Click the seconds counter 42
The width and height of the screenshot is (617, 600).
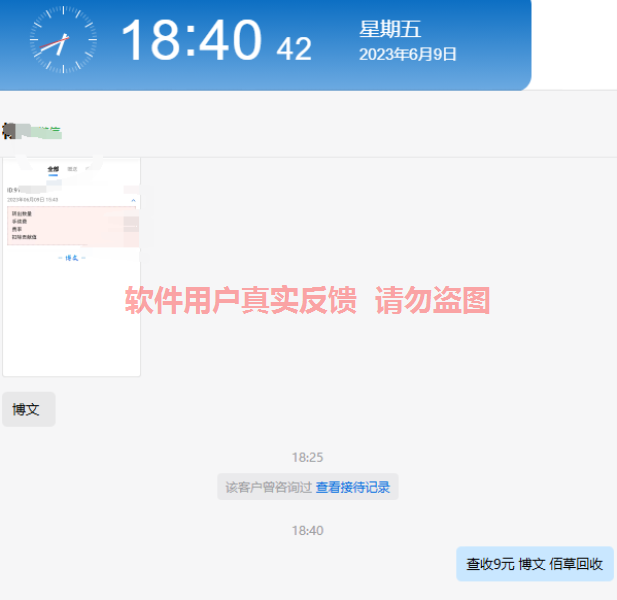tap(294, 49)
